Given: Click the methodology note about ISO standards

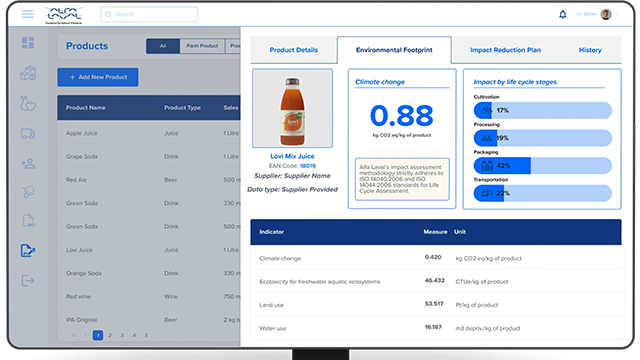Looking at the screenshot, I should pyautogui.click(x=402, y=179).
